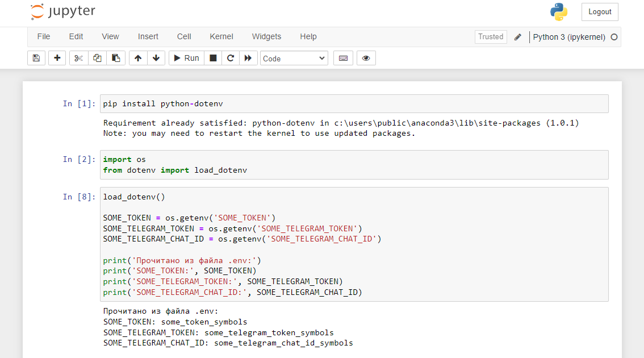Insert a cell below with plus icon
The image size is (644, 358).
click(x=57, y=58)
